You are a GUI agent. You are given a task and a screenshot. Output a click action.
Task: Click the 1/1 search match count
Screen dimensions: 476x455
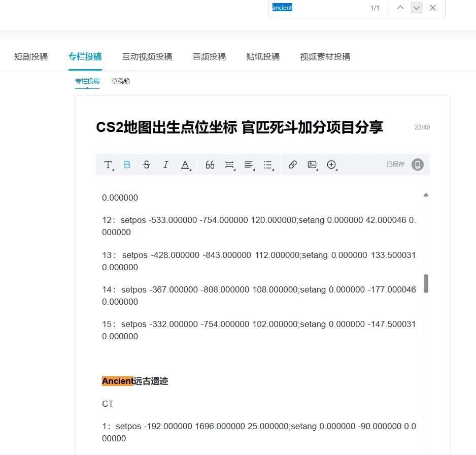(x=375, y=8)
